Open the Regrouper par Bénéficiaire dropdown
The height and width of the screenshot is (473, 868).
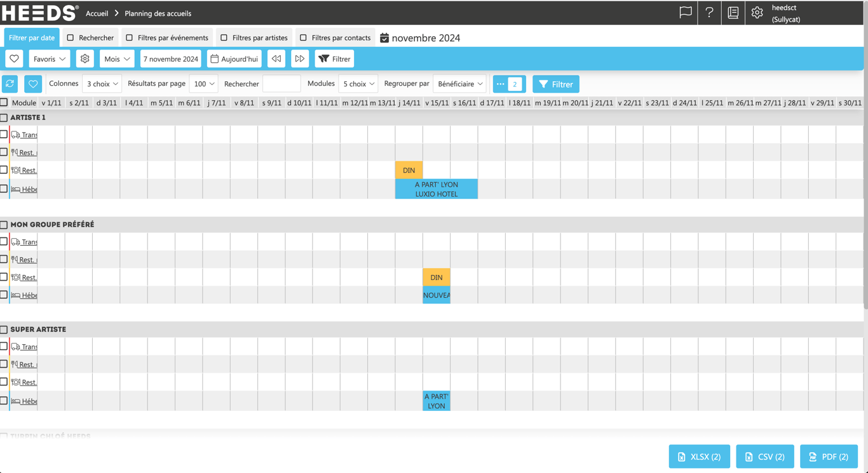click(x=460, y=84)
